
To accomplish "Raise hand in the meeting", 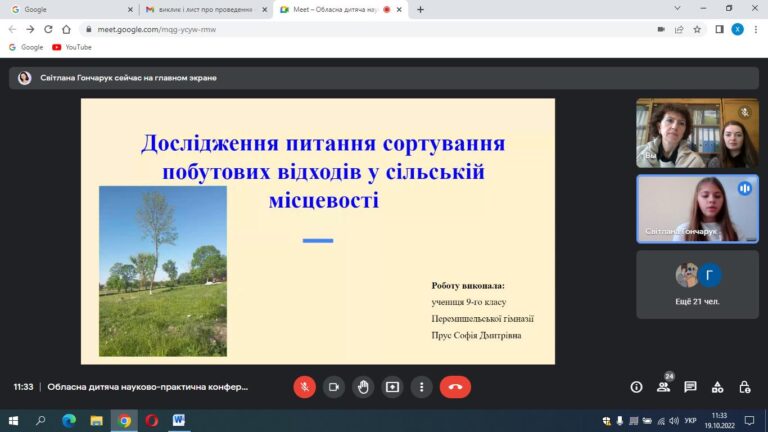I will click(363, 387).
